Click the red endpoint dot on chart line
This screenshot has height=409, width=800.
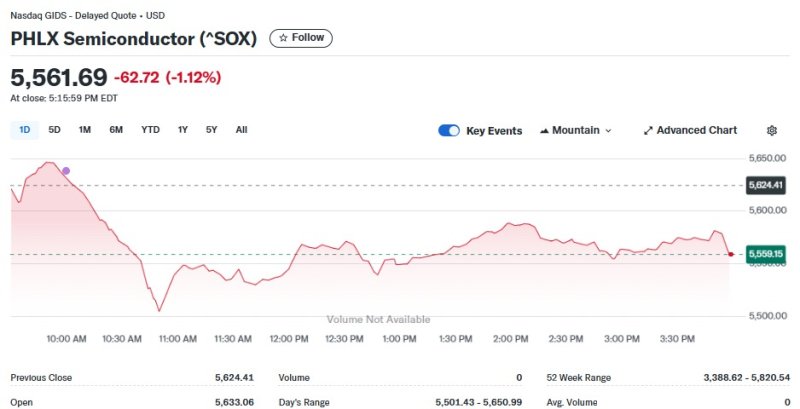pyautogui.click(x=730, y=254)
